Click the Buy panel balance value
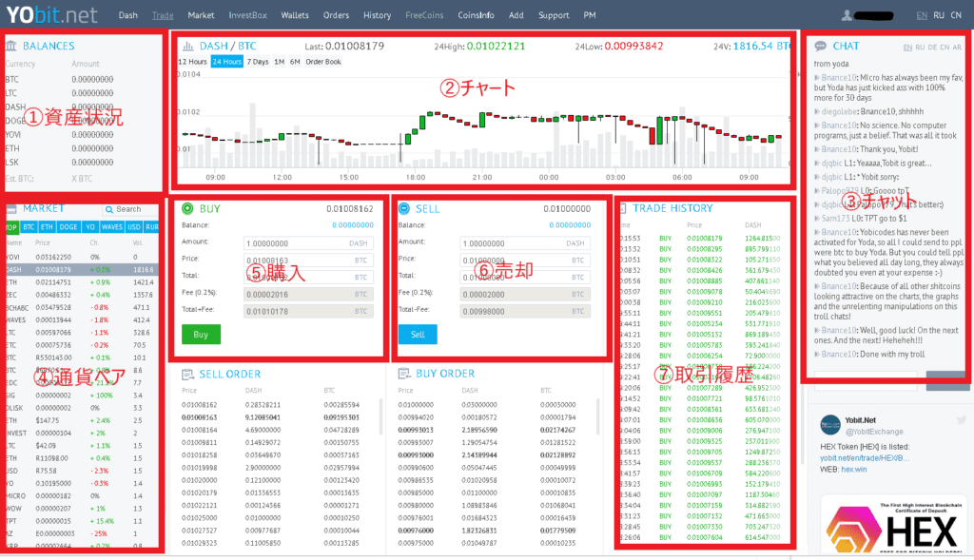The image size is (974, 560). point(353,225)
